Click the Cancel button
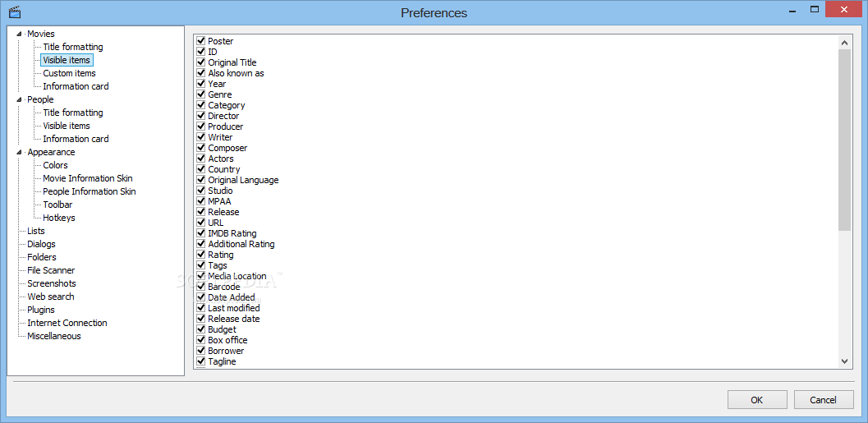The image size is (868, 423). point(824,400)
